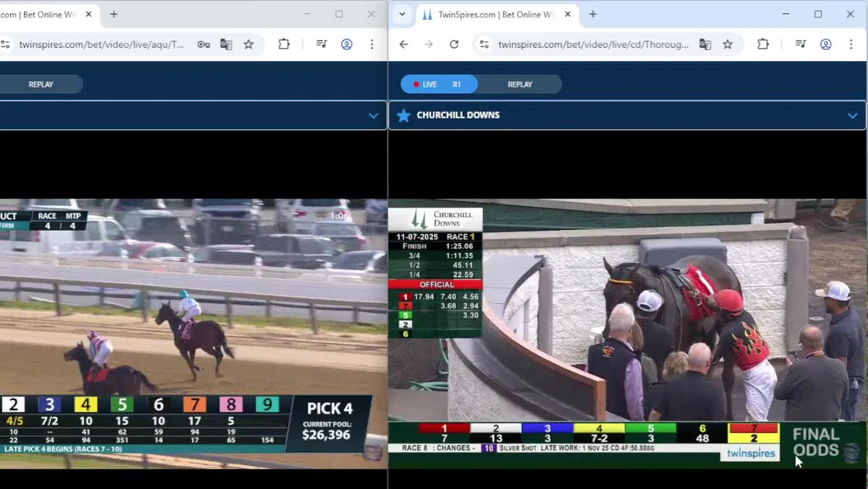Click the Aqueduct race video in the left window
Image resolution: width=868 pixels, height=489 pixels.
click(194, 333)
